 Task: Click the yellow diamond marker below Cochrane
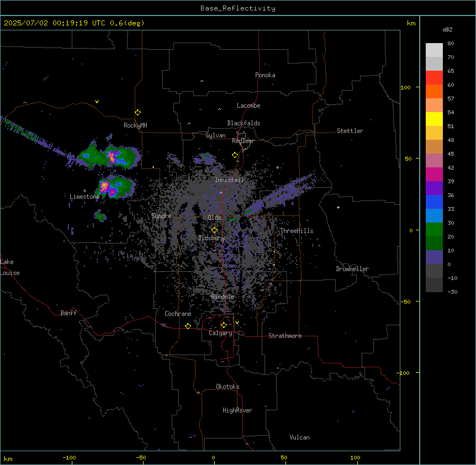(188, 326)
